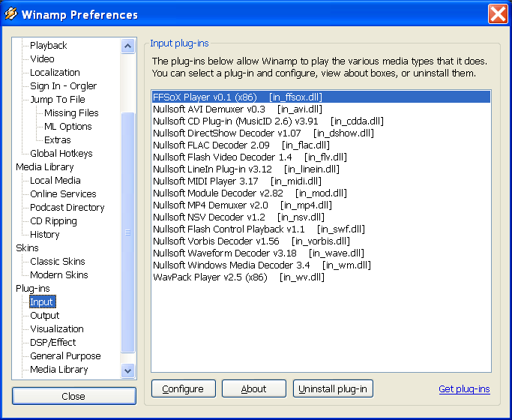Go to Modern Skins preferences

[x=58, y=275]
